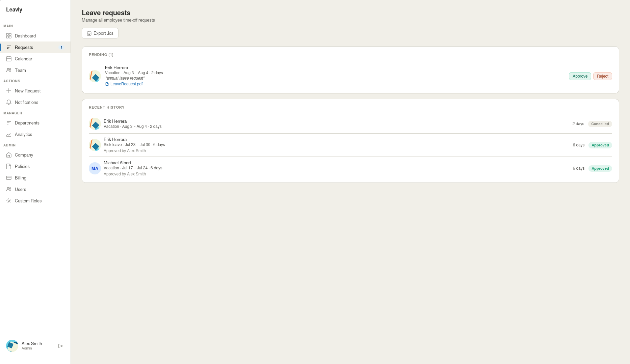Click the Requests list icon in sidebar
This screenshot has height=364, width=630.
pyautogui.click(x=9, y=47)
